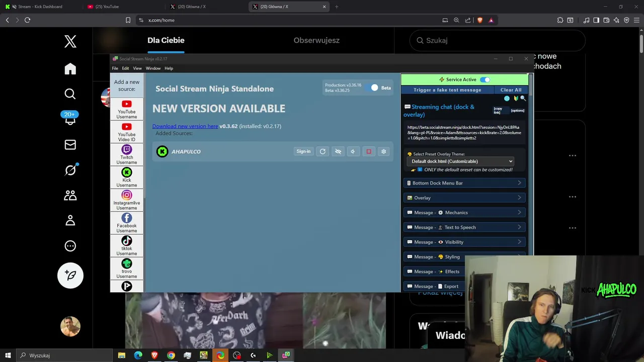This screenshot has width=644, height=362.
Task: Add a YouTube Video ID source
Action: click(x=127, y=132)
